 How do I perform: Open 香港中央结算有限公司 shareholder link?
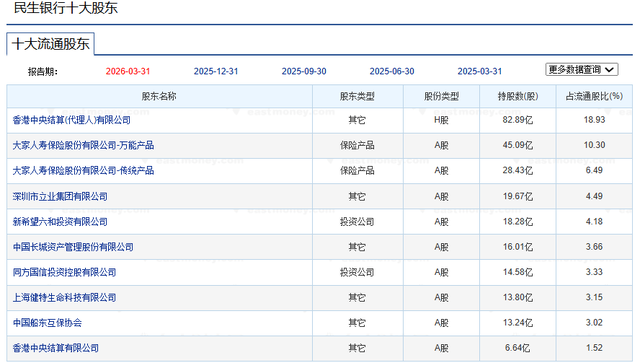pyautogui.click(x=56, y=348)
